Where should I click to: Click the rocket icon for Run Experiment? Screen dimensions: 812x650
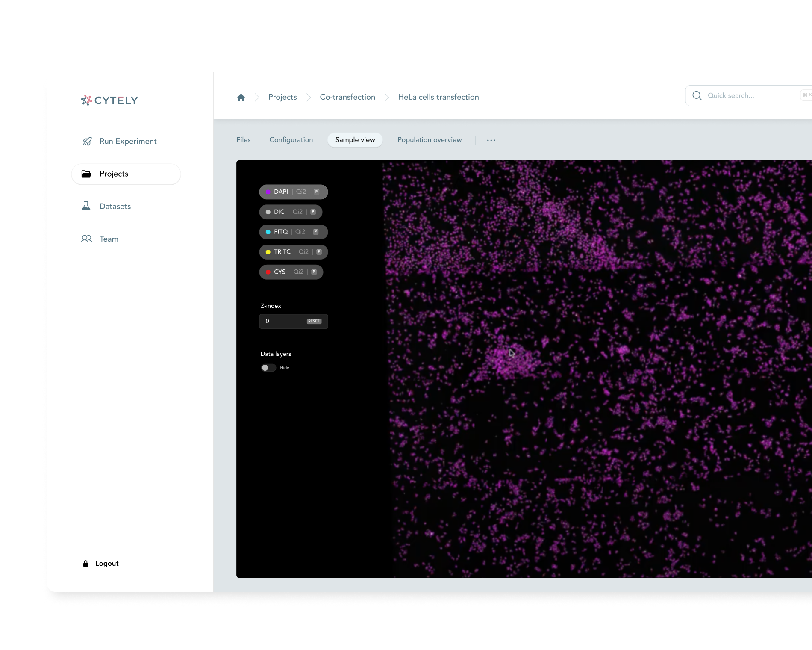point(87,142)
